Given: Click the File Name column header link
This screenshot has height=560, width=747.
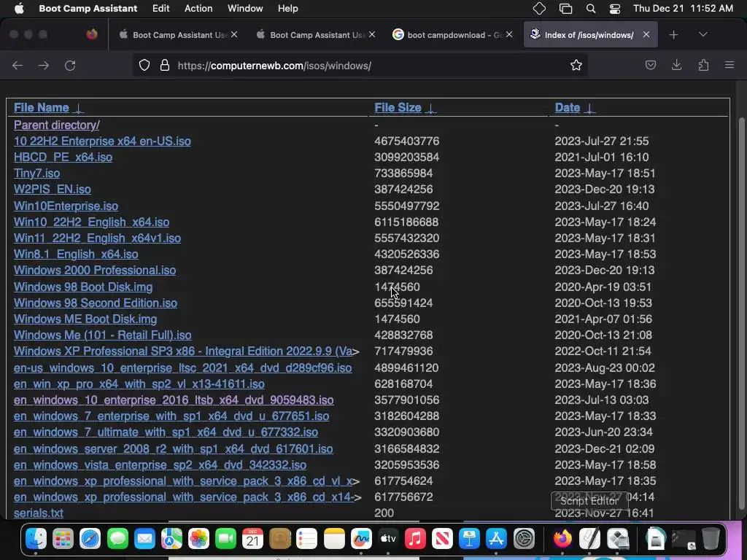Looking at the screenshot, I should tap(42, 108).
